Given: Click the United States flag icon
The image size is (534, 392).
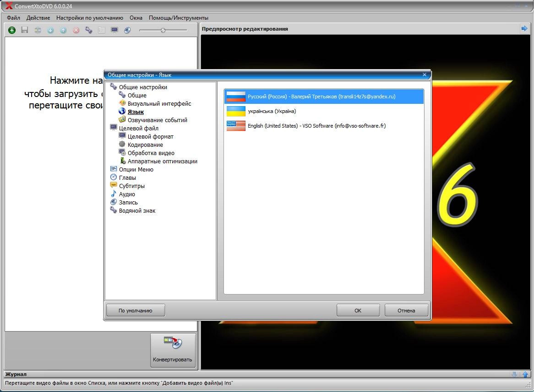Looking at the screenshot, I should pyautogui.click(x=236, y=126).
